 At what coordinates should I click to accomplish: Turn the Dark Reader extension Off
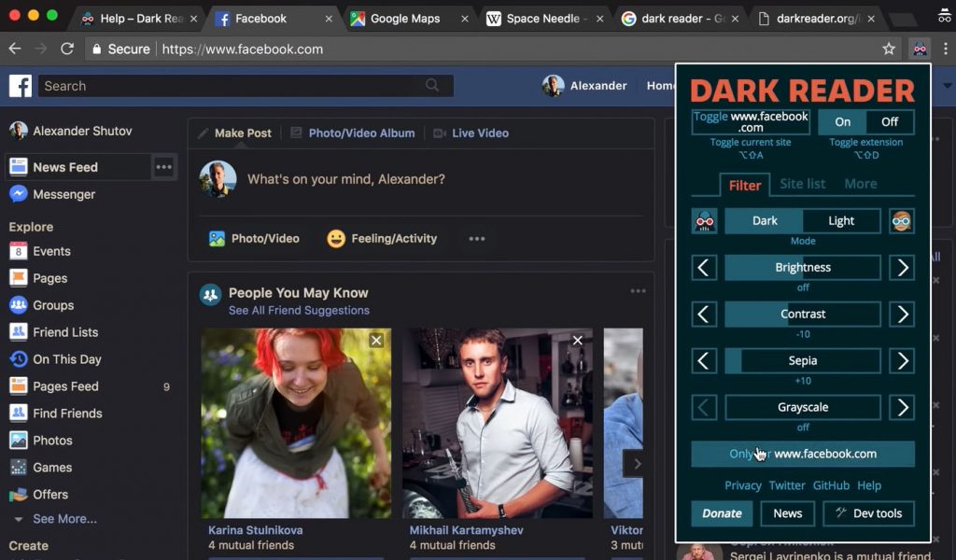(890, 122)
